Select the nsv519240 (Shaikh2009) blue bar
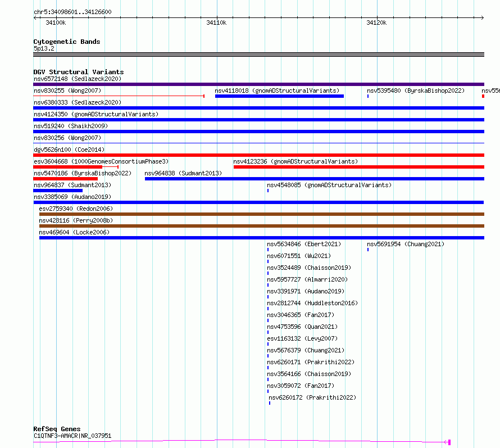This screenshot has height=448, width=500. [x=258, y=132]
